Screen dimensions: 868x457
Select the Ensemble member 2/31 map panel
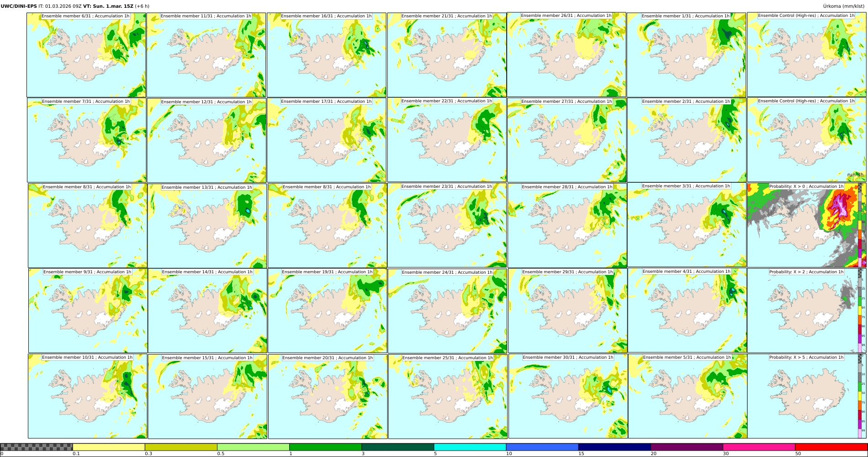687,140
